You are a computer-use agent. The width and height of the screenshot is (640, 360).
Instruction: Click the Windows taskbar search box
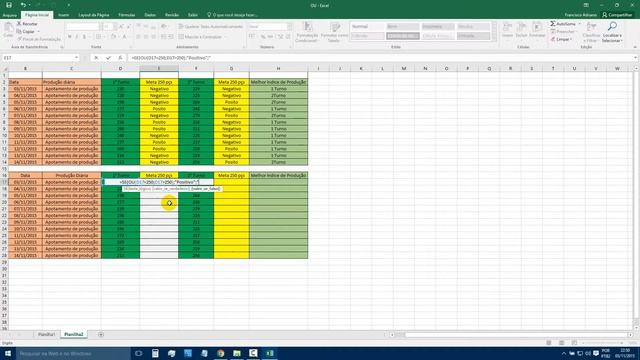pyautogui.click(x=73, y=353)
